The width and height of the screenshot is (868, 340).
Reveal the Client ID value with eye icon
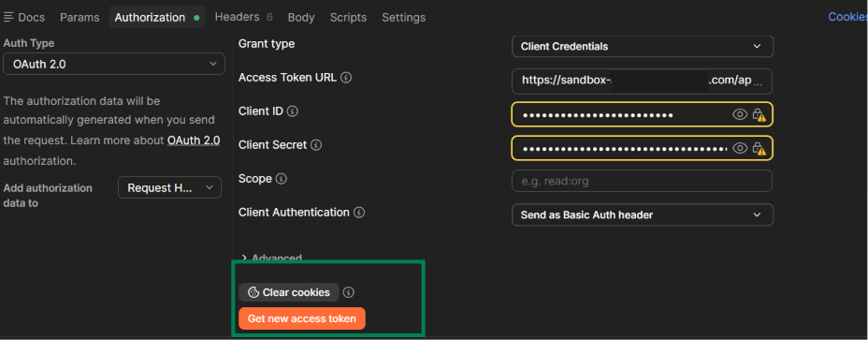[740, 115]
